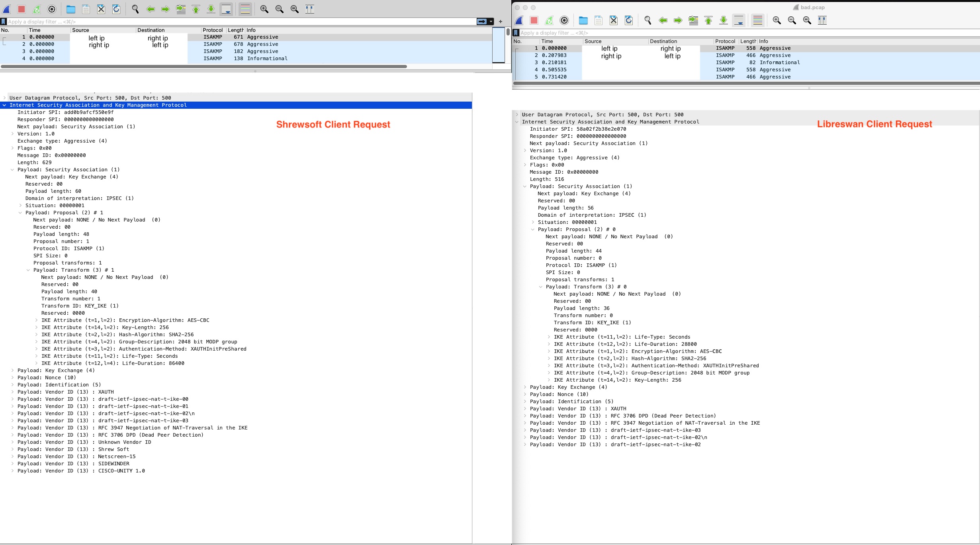
Task: Expand Payload: Key Exchange (4) in Shrewsoft details
Action: (x=12, y=370)
